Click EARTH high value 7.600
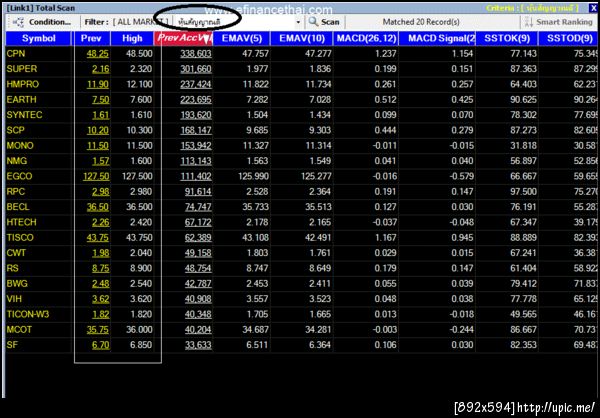Viewport: 600px width, 418px height. pyautogui.click(x=141, y=100)
